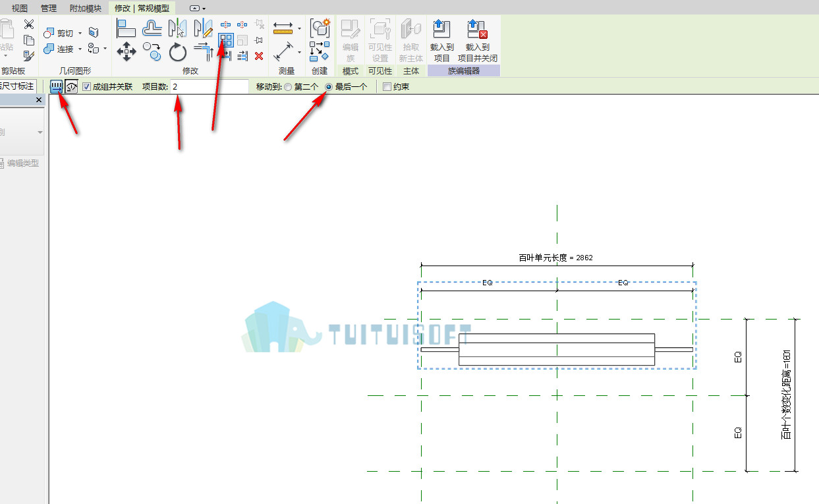Viewport: 819px width, 504px height.
Task: Select the Match Type Properties brush icon
Action: coord(28,56)
